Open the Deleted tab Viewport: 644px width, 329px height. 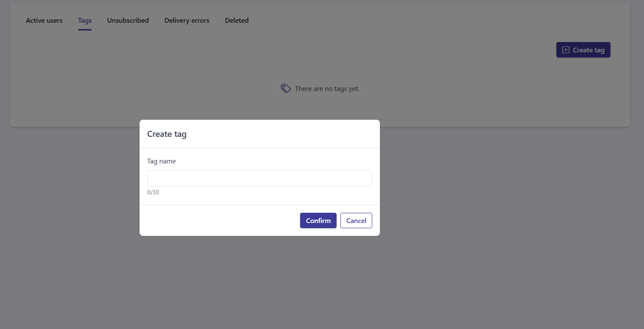pos(237,21)
